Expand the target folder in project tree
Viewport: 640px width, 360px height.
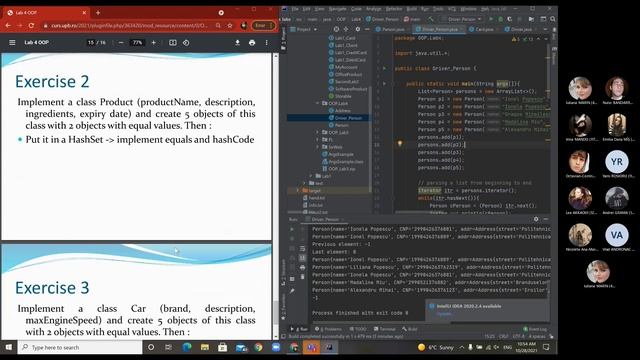pos(298,191)
